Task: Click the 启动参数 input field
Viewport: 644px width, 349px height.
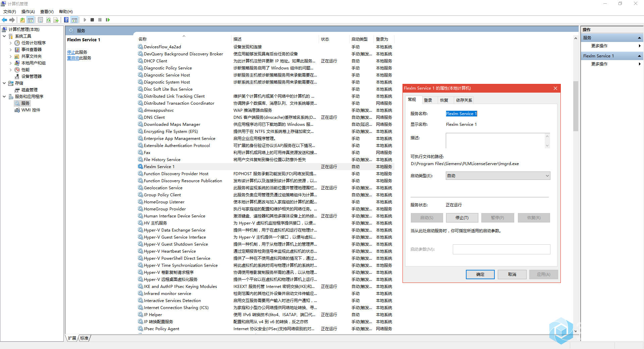Action: (x=501, y=249)
